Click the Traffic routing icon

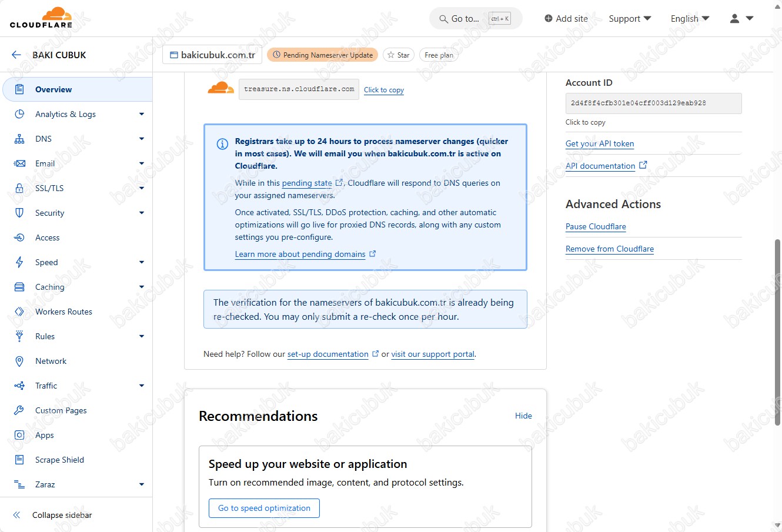(x=19, y=386)
